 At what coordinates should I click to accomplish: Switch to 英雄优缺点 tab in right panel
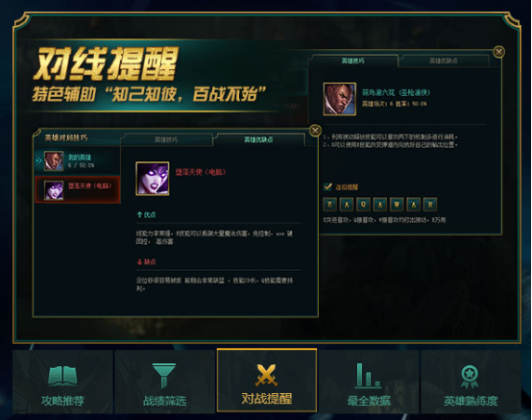444,61
